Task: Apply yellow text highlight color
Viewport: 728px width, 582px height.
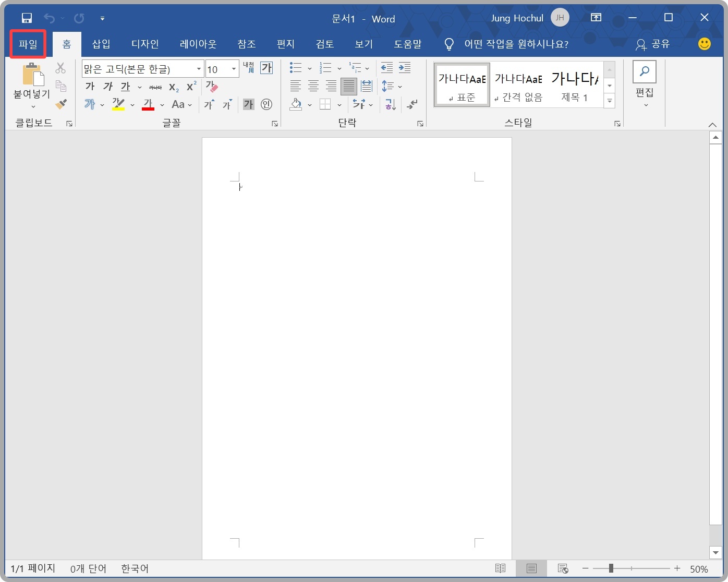Action: (118, 104)
